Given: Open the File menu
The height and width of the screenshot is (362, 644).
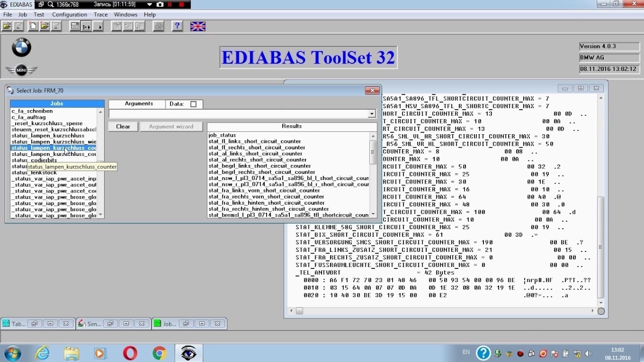Looking at the screenshot, I should [x=8, y=15].
